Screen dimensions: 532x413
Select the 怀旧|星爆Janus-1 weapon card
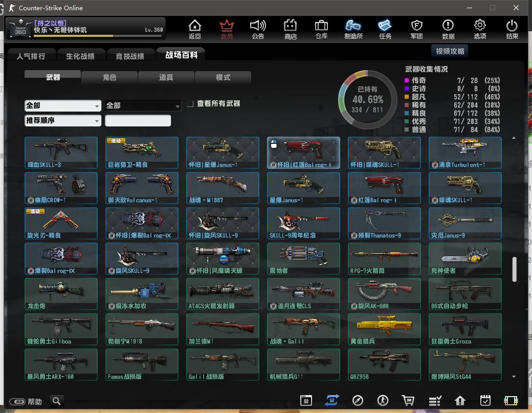click(x=223, y=153)
